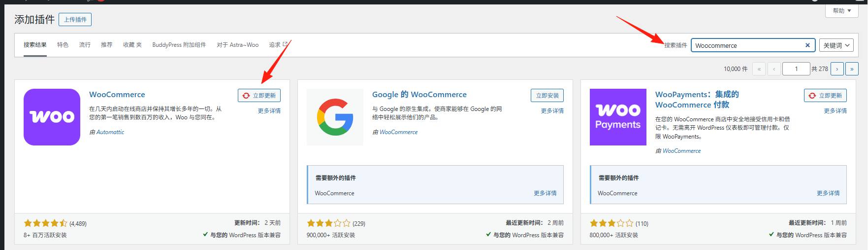Select the 推荐 tab
The width and height of the screenshot is (868, 250).
pos(106,45)
